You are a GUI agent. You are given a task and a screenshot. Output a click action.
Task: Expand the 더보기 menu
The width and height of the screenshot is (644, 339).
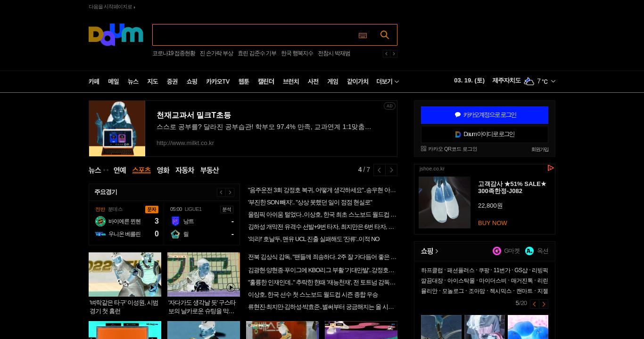point(388,81)
